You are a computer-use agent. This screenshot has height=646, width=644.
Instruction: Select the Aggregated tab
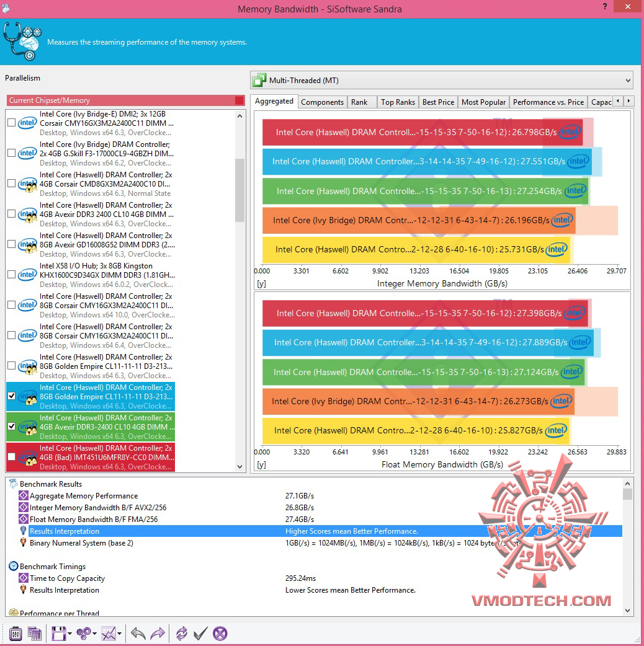pos(274,101)
